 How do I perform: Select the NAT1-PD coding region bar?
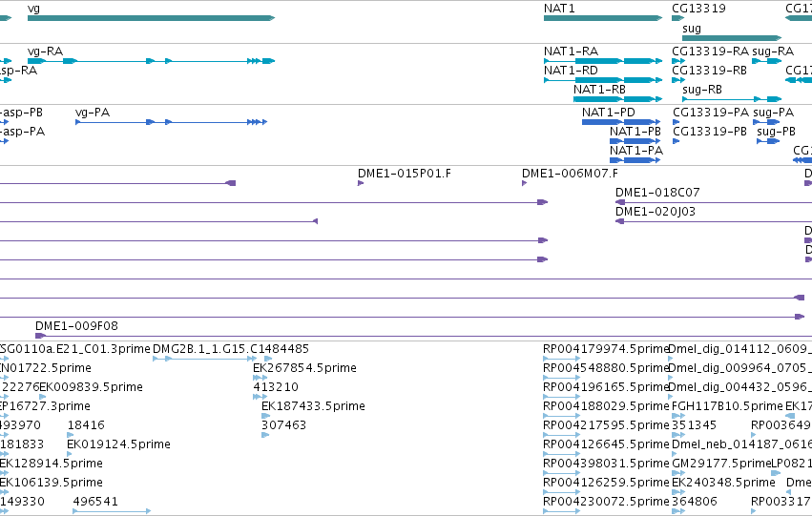[x=621, y=122]
